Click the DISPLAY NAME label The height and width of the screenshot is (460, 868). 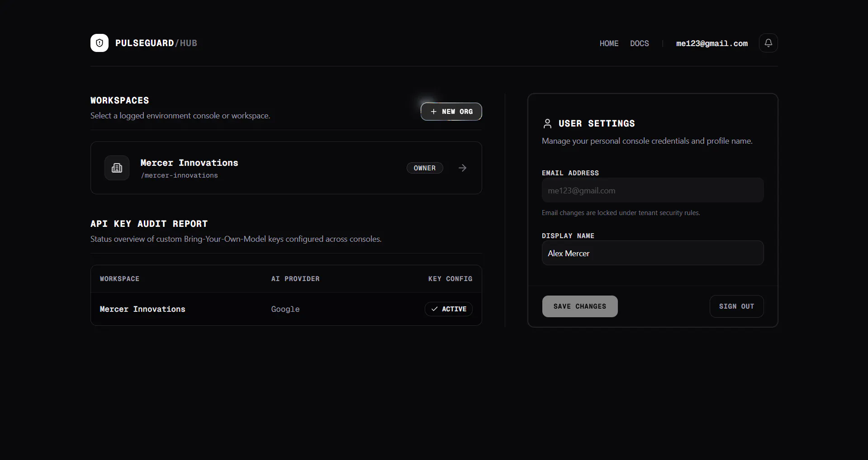568,236
